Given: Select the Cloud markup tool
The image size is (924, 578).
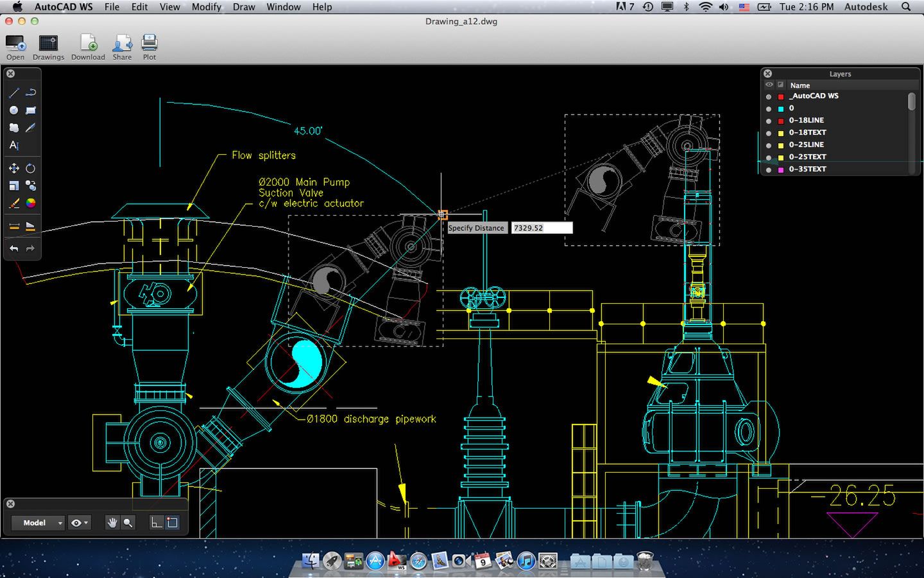Looking at the screenshot, I should [13, 128].
